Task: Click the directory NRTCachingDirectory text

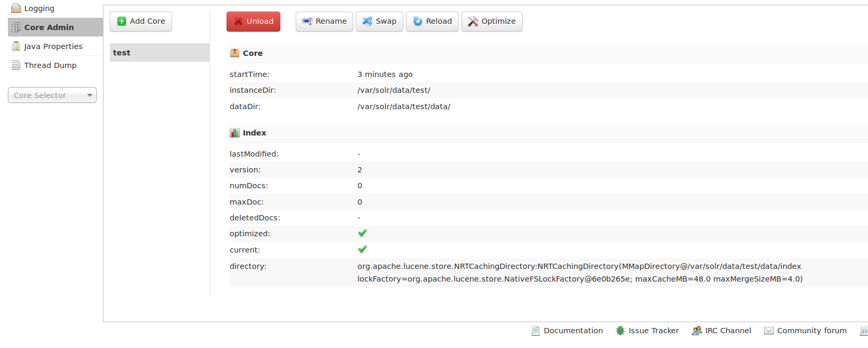Action: point(579,266)
